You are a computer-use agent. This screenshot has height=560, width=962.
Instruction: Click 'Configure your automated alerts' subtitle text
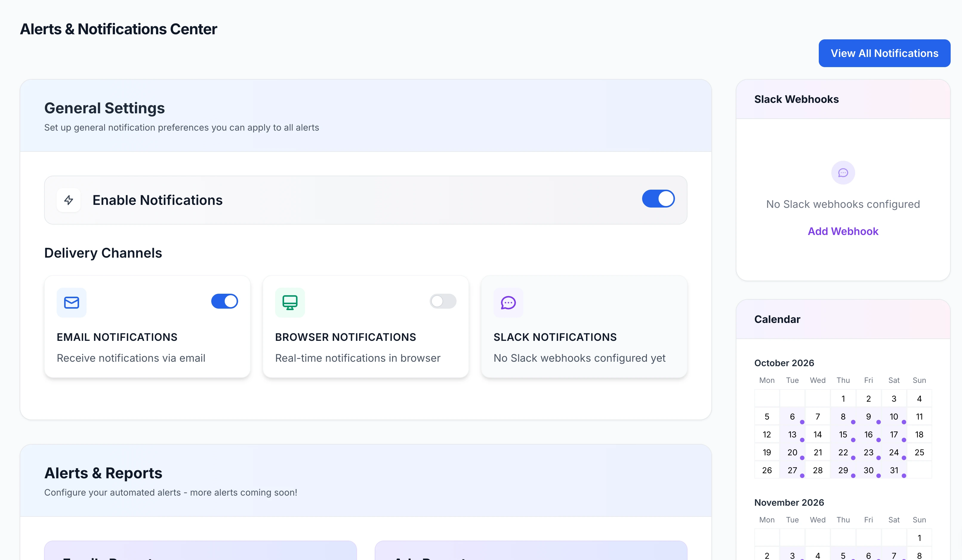(x=171, y=493)
